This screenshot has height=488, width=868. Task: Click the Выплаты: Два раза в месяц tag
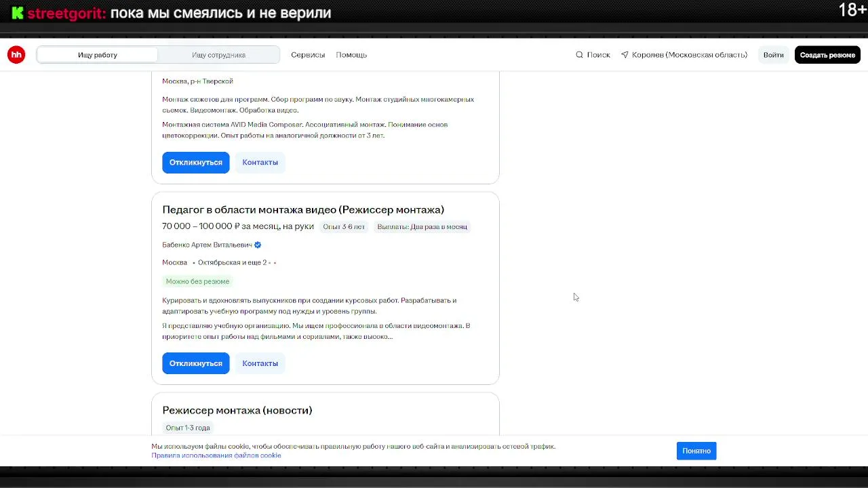click(x=422, y=226)
